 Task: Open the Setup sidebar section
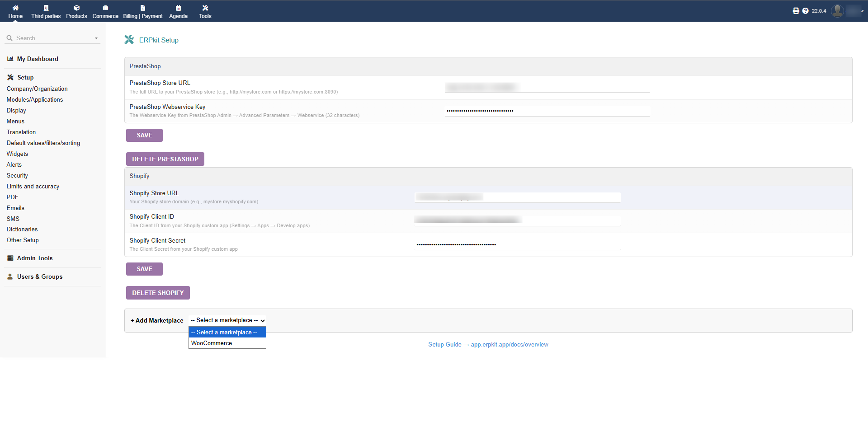[25, 77]
